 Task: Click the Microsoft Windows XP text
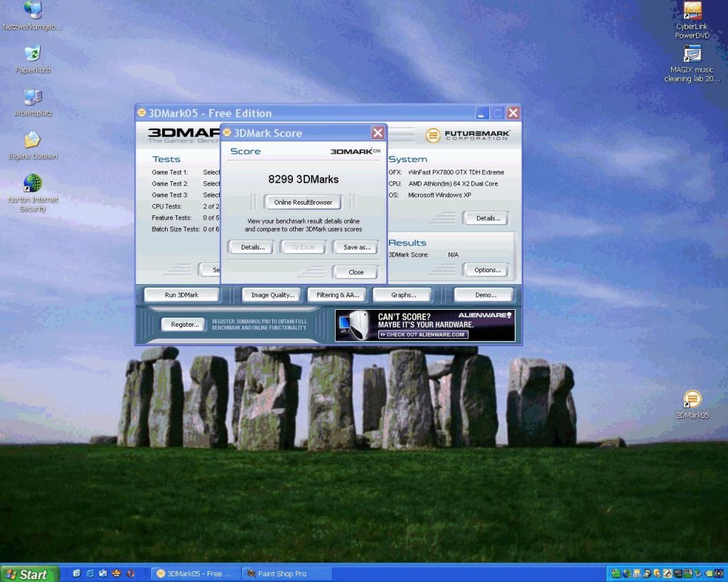(x=439, y=195)
